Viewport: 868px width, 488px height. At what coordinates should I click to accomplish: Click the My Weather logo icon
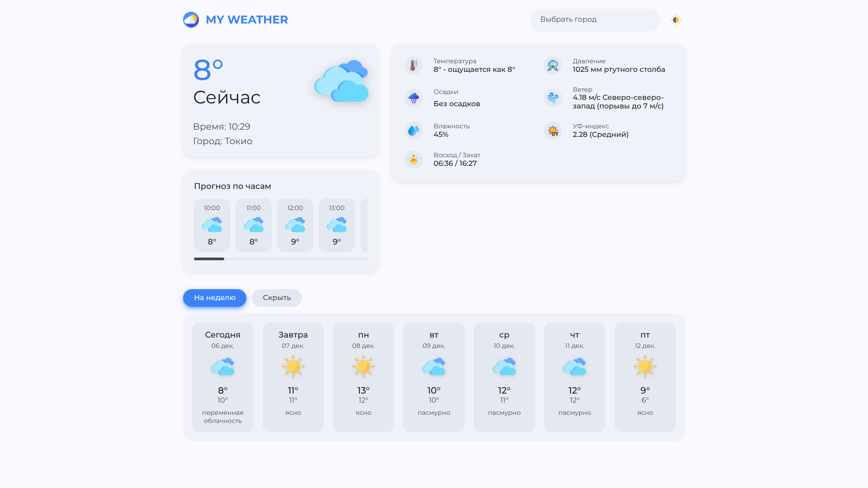pos(191,20)
